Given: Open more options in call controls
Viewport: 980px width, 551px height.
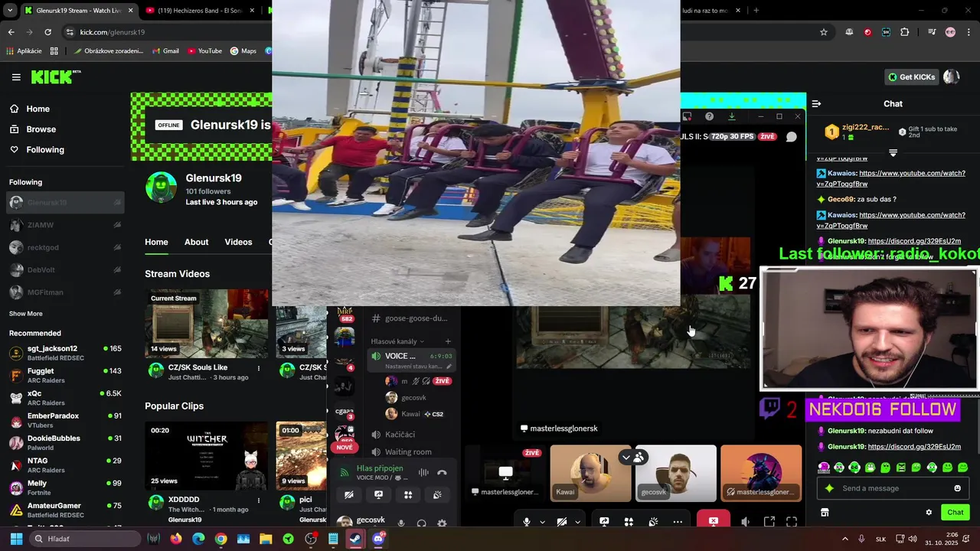Looking at the screenshot, I should coord(678,522).
